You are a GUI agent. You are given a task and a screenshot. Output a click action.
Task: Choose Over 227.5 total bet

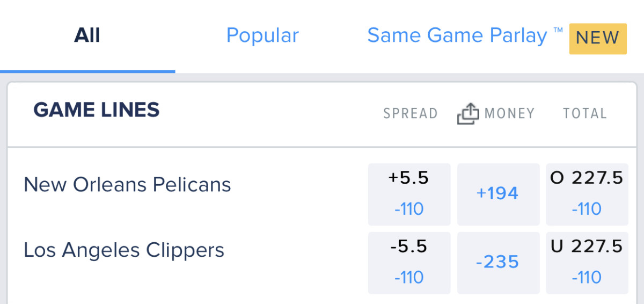click(x=587, y=194)
